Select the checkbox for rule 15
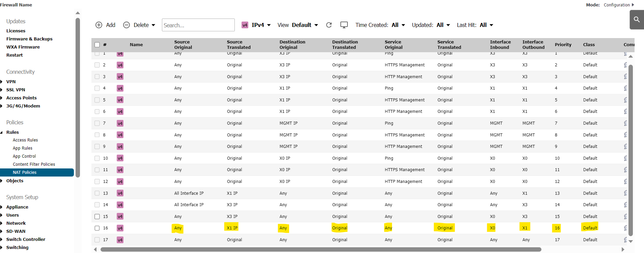This screenshot has height=253, width=644. pos(97,217)
